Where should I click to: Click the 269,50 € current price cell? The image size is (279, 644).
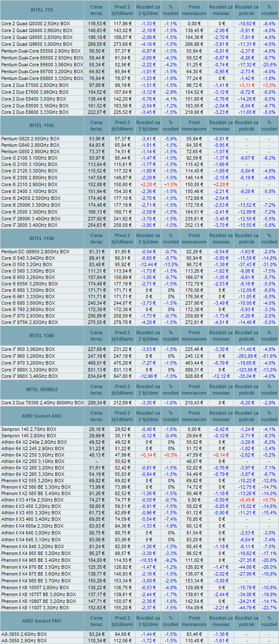click(x=96, y=44)
